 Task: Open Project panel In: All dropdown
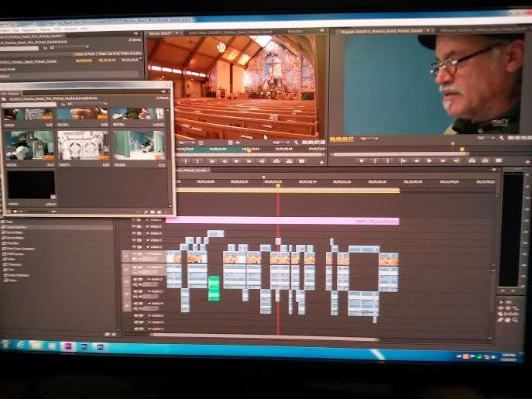pyautogui.click(x=69, y=48)
